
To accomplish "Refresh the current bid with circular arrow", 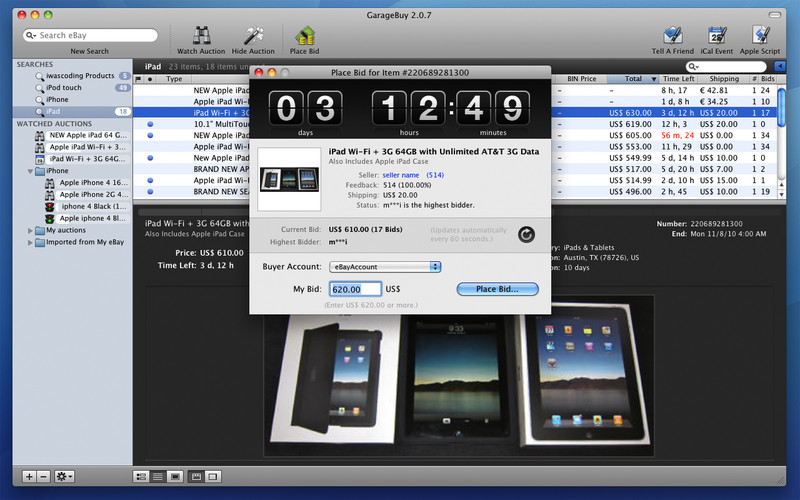I will 526,235.
